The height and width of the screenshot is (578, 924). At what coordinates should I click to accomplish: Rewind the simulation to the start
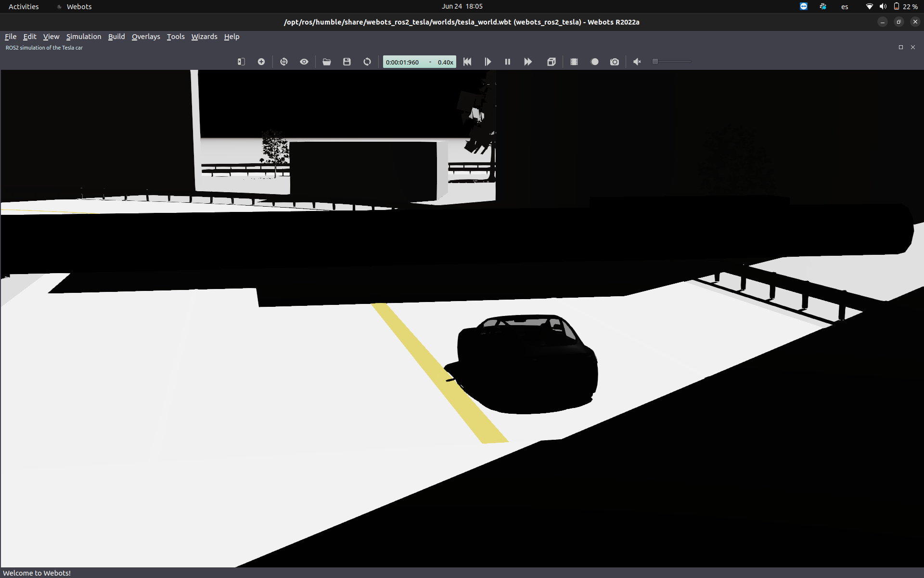[467, 62]
